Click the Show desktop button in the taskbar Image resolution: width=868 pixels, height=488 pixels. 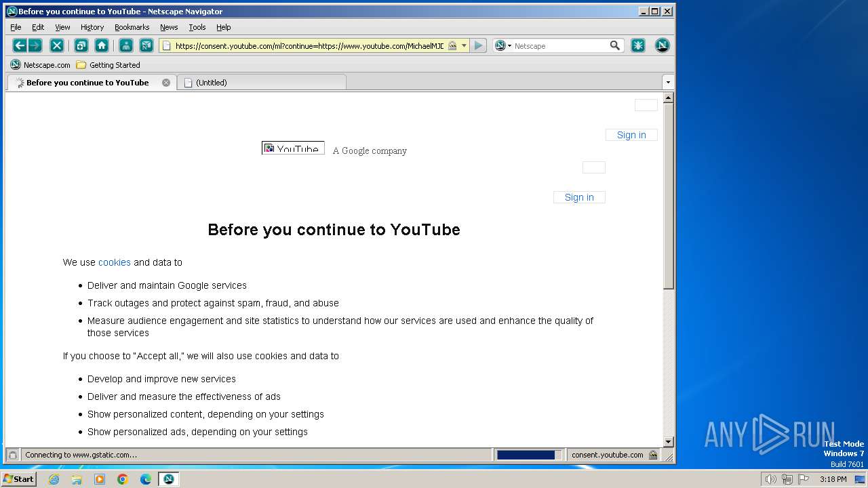point(861,479)
